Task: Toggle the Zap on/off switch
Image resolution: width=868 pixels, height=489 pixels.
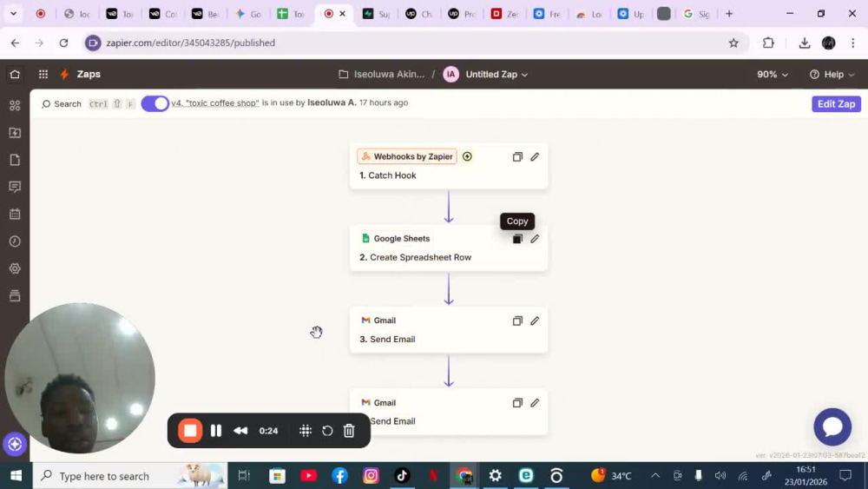Action: pyautogui.click(x=155, y=103)
